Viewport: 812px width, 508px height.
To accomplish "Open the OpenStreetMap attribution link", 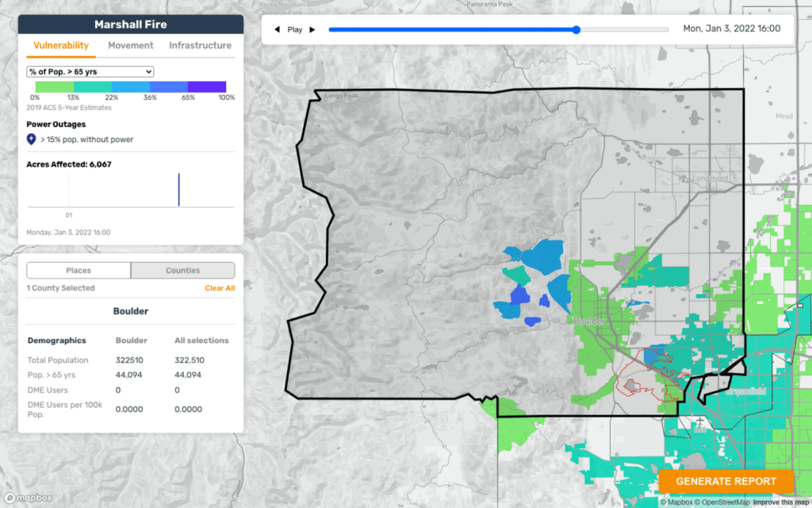I will point(722,502).
